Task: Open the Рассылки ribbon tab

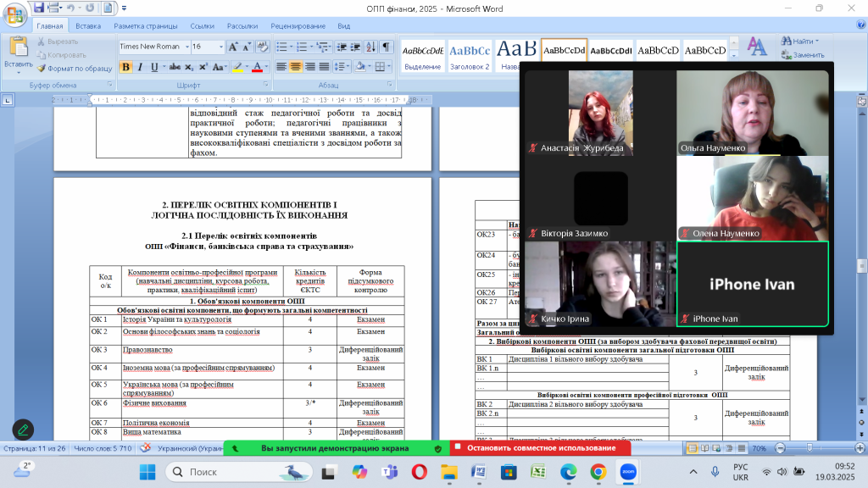Action: (242, 26)
